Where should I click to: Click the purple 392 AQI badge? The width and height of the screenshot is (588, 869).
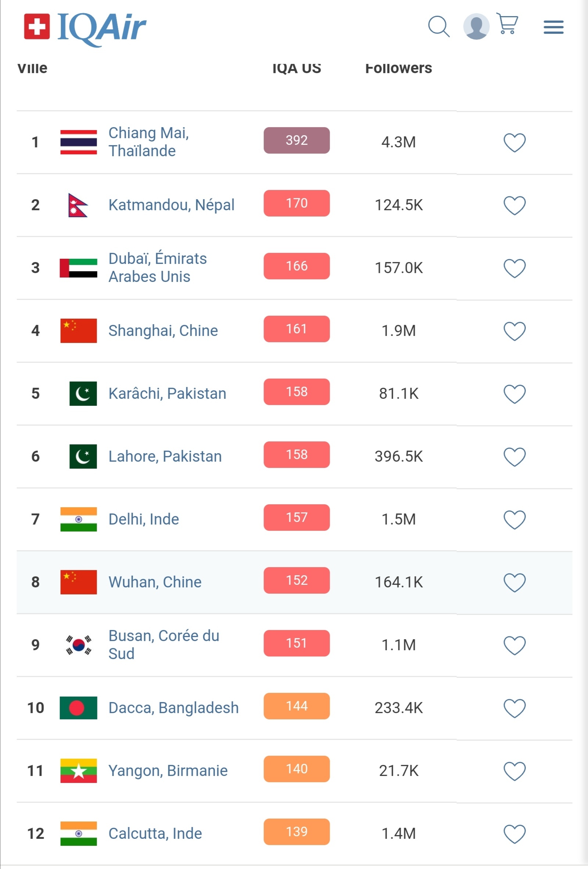(x=297, y=140)
